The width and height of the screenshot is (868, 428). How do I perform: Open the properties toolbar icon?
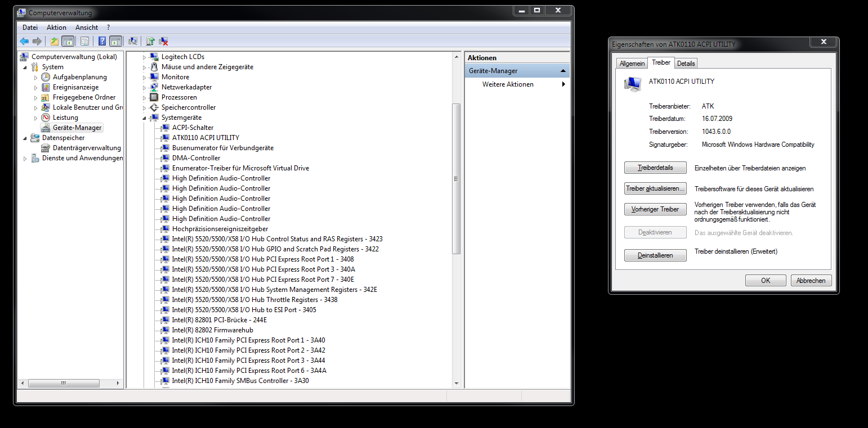pyautogui.click(x=84, y=41)
